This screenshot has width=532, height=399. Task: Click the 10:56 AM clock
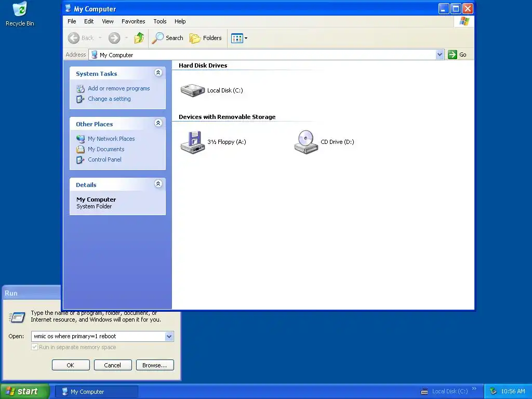[513, 392]
